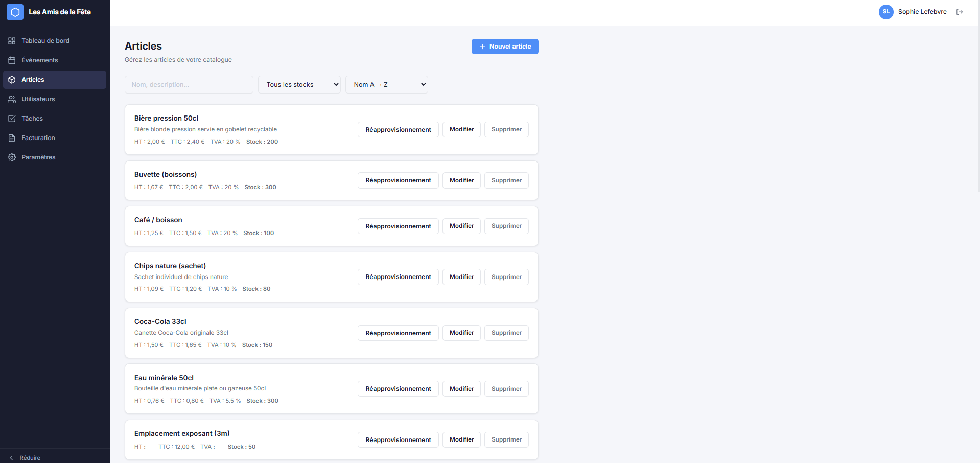Modify the Bière pression 50cl article
The image size is (980, 463).
tap(461, 130)
